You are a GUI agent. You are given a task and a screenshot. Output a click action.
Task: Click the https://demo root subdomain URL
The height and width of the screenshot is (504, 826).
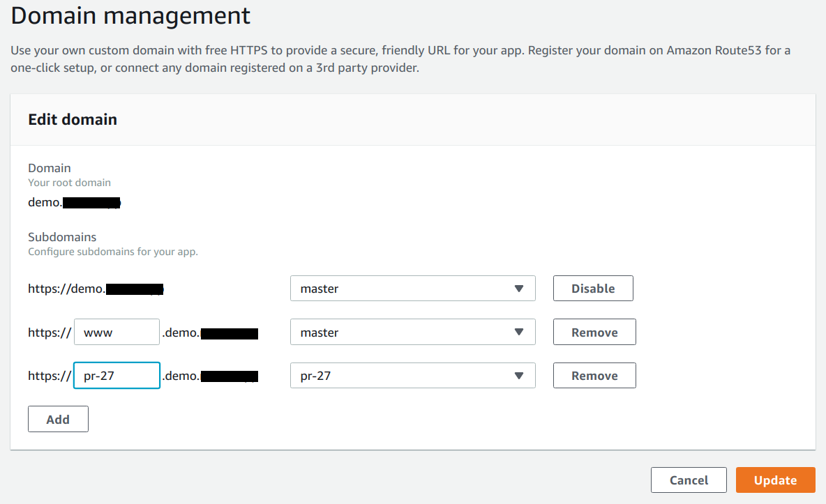[x=95, y=288]
